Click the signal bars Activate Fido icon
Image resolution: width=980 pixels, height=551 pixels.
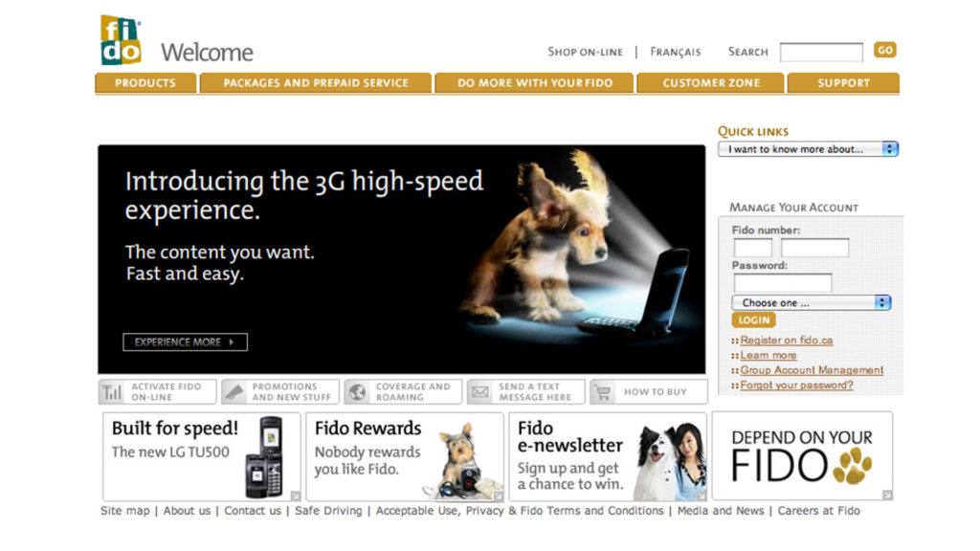click(112, 392)
